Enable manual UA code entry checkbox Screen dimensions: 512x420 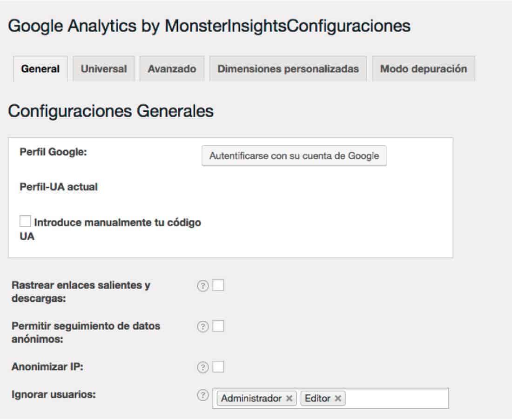[25, 221]
